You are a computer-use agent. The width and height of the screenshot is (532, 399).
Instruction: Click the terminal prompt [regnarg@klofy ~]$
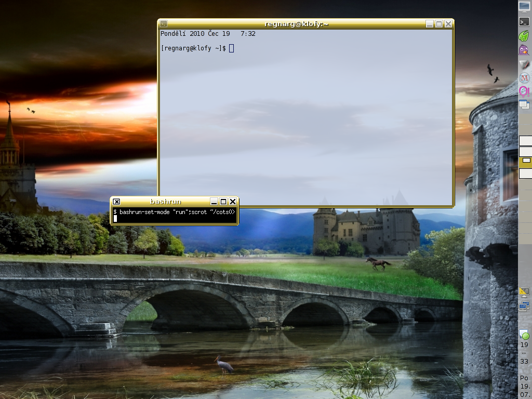point(193,48)
